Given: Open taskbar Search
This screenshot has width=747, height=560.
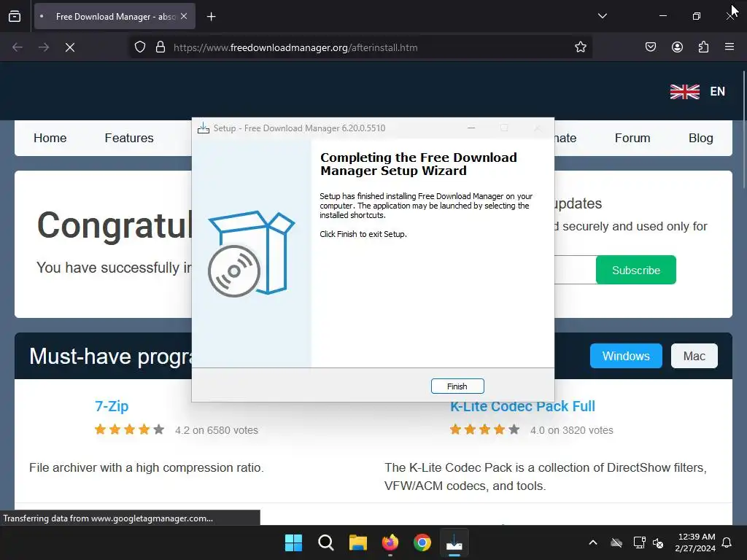Looking at the screenshot, I should 326,542.
